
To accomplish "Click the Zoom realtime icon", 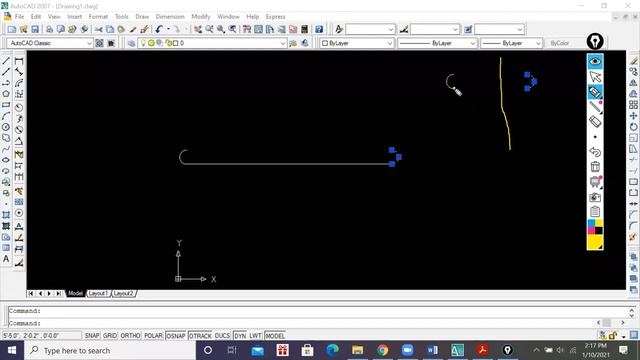I will click(x=209, y=29).
